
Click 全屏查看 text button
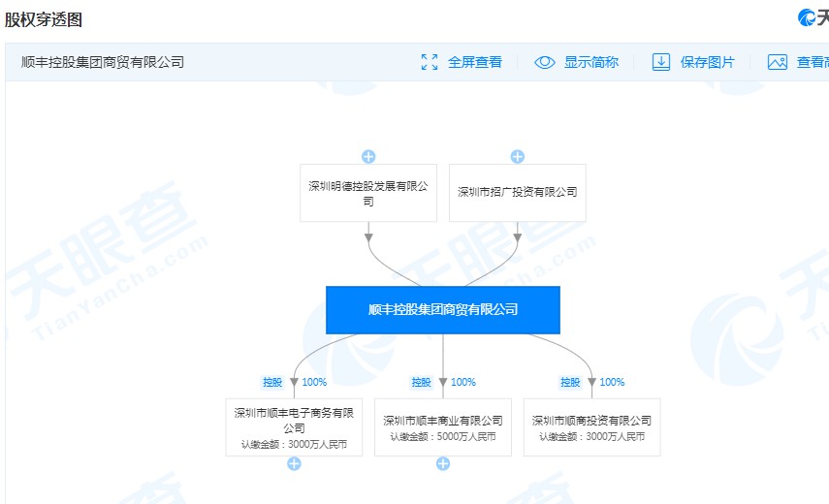tap(475, 62)
